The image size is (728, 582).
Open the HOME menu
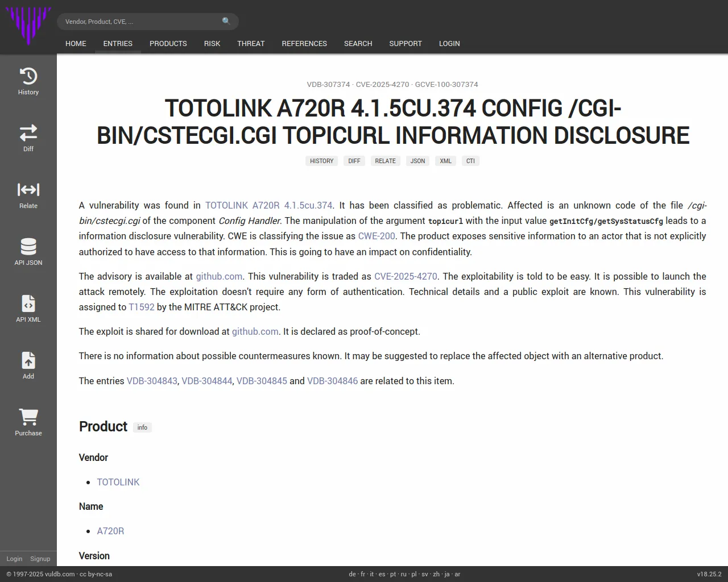[x=76, y=44]
